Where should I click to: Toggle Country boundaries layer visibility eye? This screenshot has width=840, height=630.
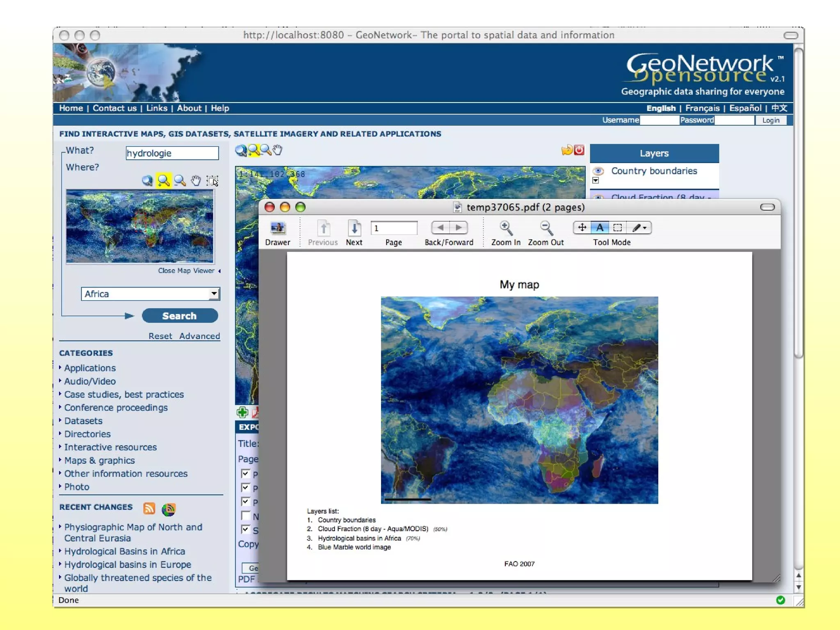pyautogui.click(x=598, y=171)
